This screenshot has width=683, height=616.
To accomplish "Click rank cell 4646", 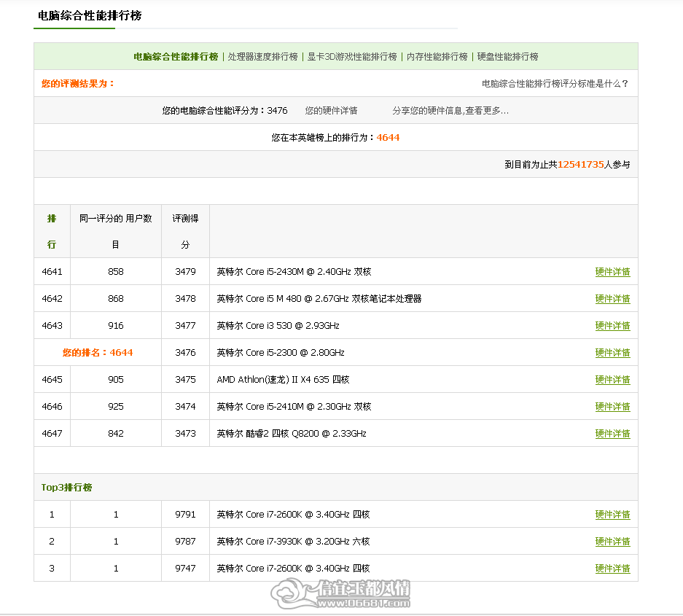I will 52,407.
